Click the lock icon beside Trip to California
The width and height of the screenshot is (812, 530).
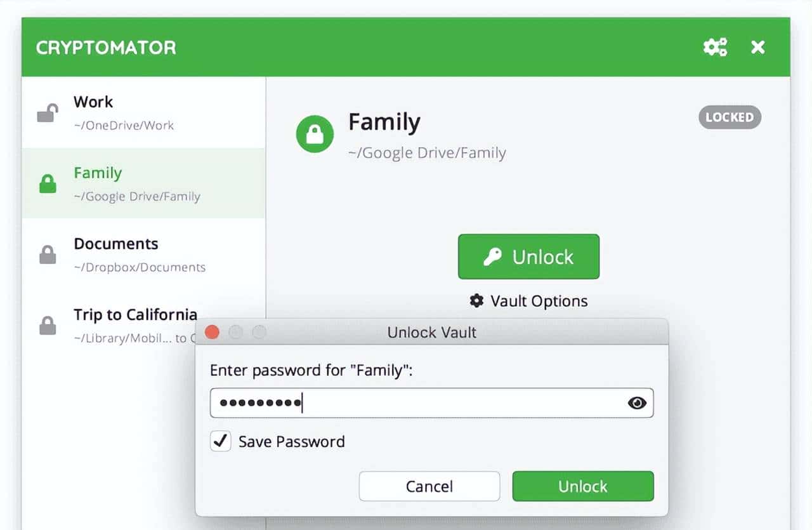coord(48,326)
